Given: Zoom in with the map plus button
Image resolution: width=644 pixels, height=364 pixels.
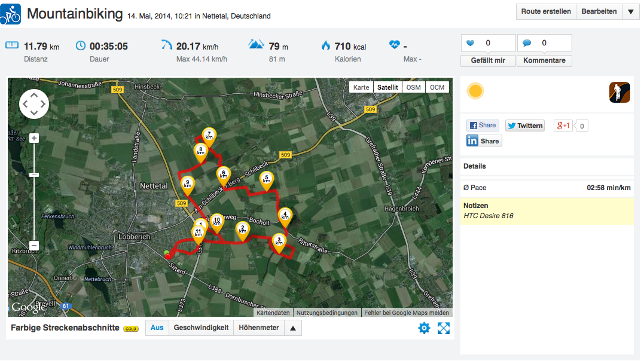Looking at the screenshot, I should pyautogui.click(x=34, y=138).
